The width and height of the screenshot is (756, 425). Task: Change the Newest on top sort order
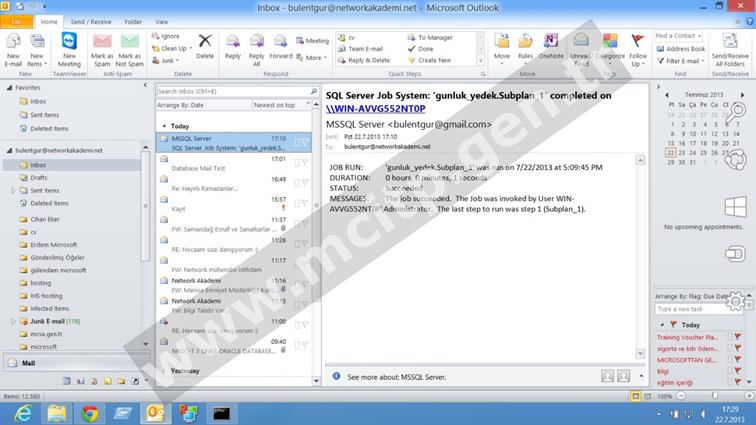(x=282, y=105)
